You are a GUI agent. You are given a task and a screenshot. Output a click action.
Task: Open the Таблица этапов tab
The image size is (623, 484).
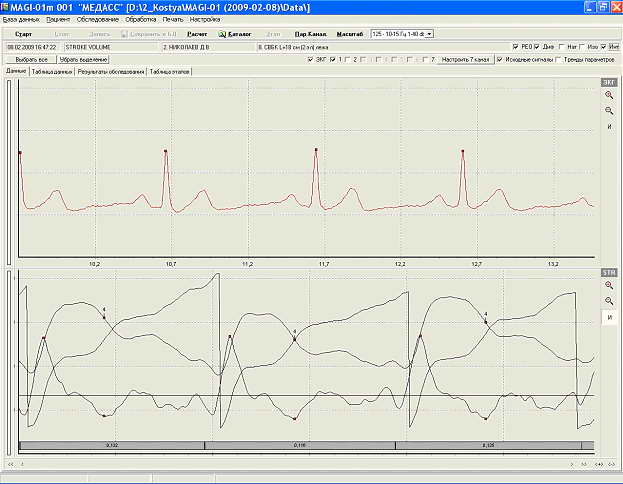coord(170,72)
